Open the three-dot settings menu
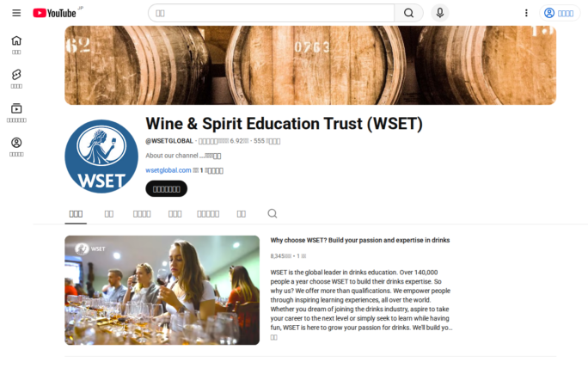This screenshot has width=588, height=368. (x=526, y=13)
